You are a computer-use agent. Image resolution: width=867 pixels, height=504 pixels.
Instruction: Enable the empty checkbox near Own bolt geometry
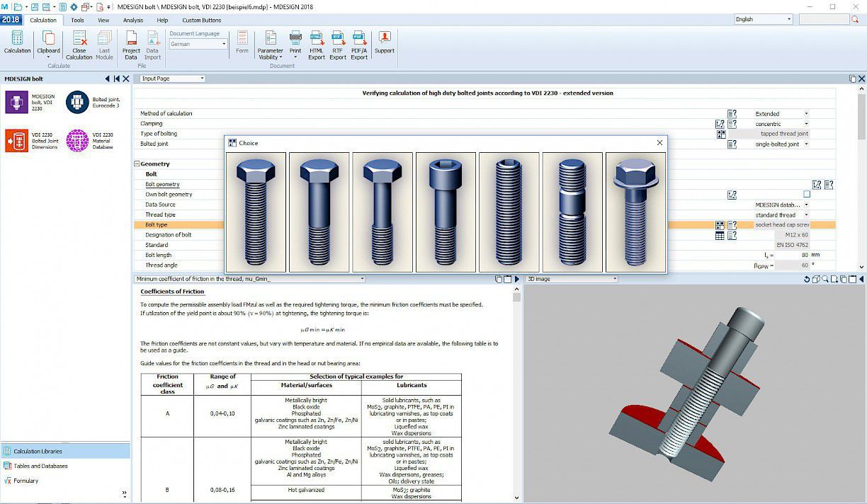807,193
